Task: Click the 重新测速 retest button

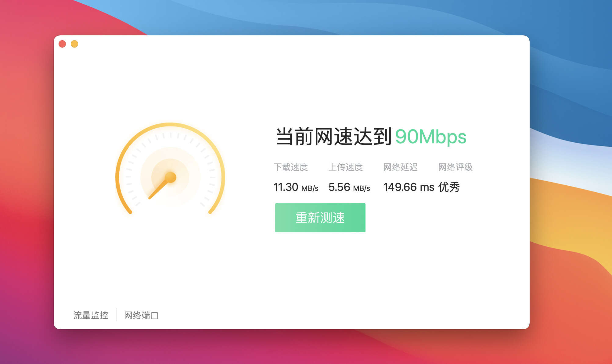Action: click(320, 218)
